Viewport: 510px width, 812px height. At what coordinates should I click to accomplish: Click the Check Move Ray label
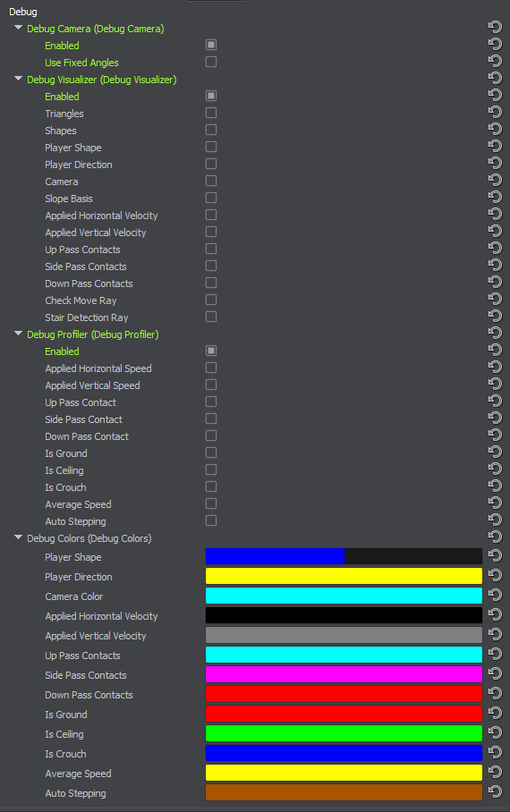click(81, 300)
